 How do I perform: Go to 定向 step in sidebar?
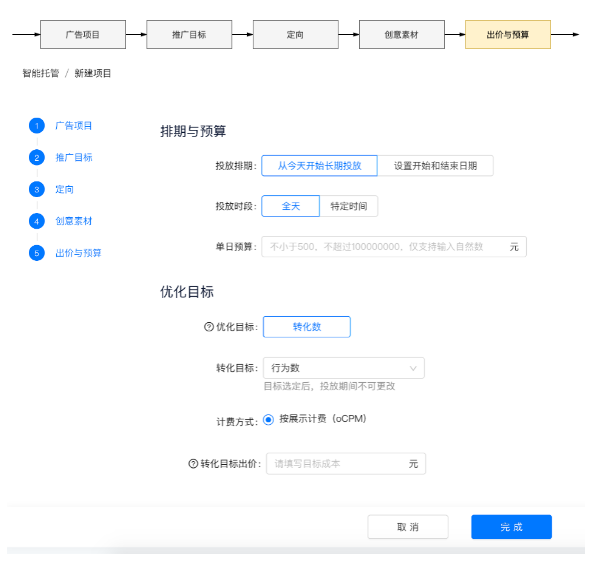[64, 189]
